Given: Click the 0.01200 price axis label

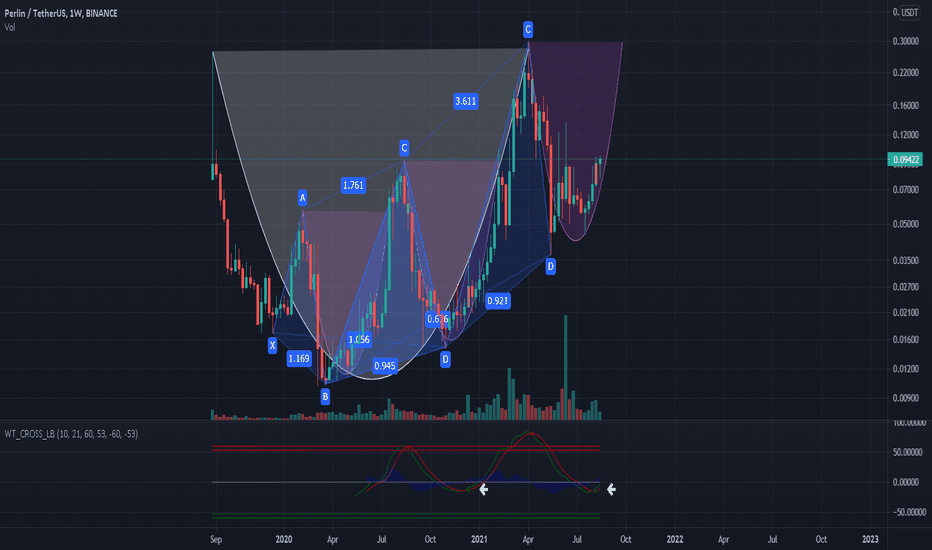Looking at the screenshot, I should (905, 369).
